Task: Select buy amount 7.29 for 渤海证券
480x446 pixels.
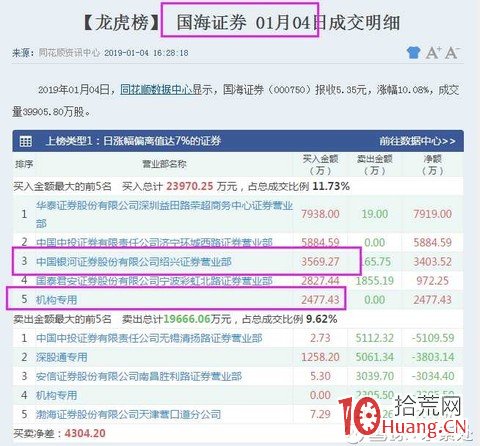Action: pyautogui.click(x=320, y=414)
